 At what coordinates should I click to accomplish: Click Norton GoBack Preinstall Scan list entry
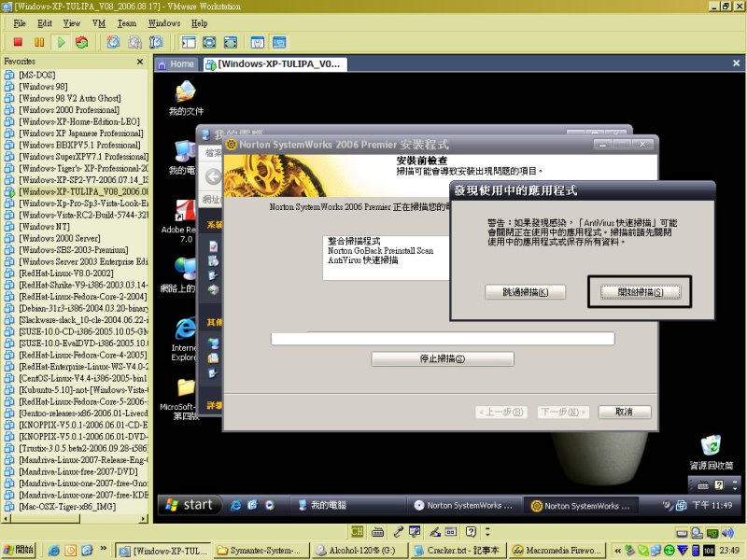[381, 250]
